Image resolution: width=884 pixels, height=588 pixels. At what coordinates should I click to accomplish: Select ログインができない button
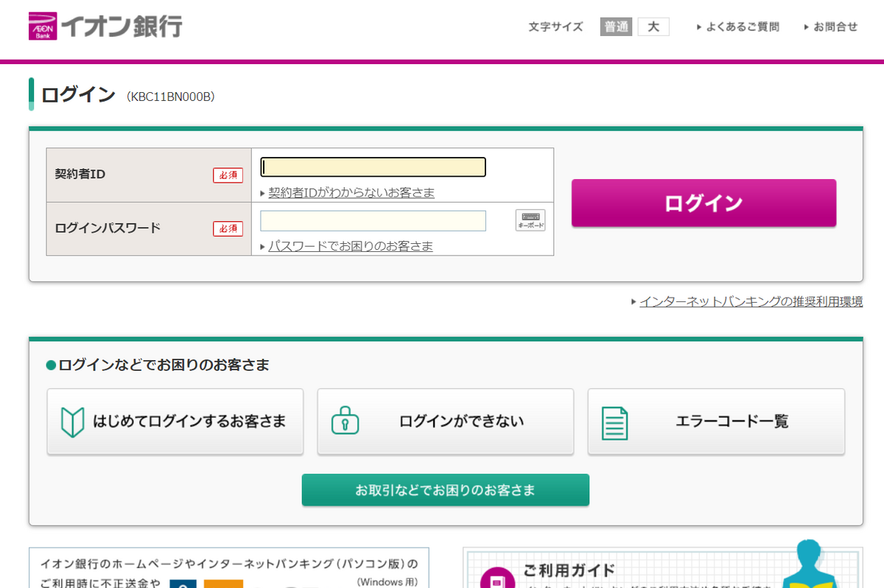[445, 421]
